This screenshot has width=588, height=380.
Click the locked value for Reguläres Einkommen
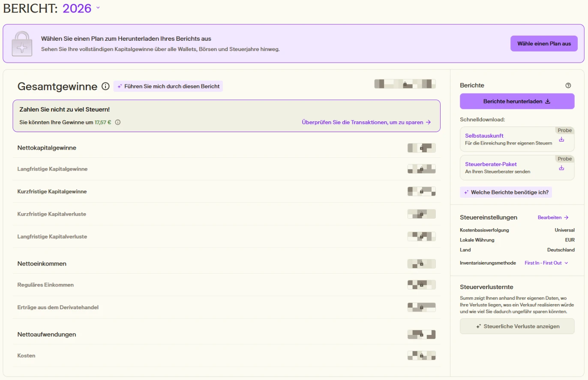[421, 285]
